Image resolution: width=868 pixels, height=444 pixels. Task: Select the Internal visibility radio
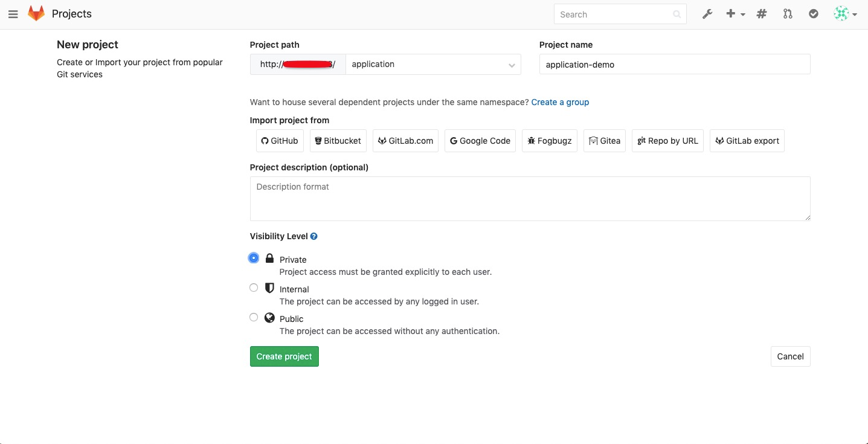pos(254,288)
